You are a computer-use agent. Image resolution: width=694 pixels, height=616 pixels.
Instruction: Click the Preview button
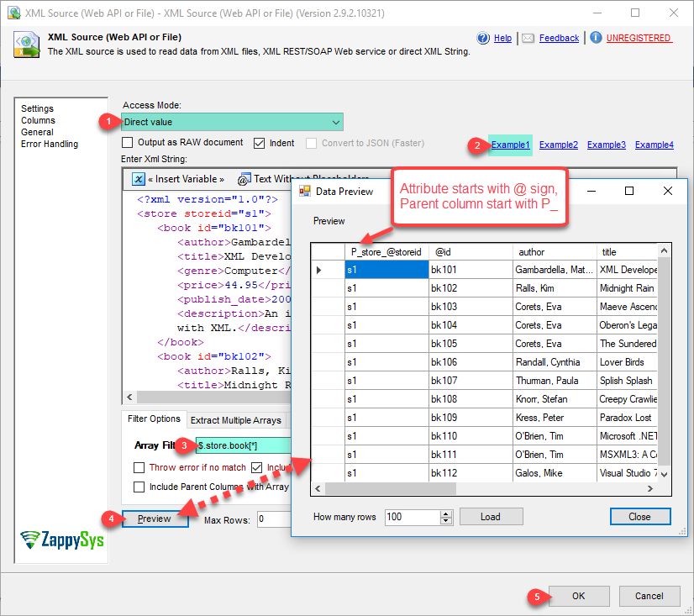coord(153,519)
